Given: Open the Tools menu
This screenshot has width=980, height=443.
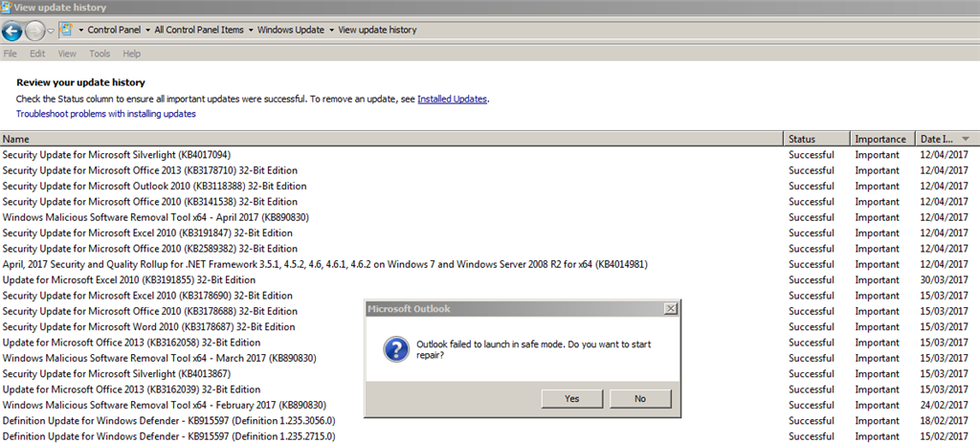Looking at the screenshot, I should (x=100, y=54).
